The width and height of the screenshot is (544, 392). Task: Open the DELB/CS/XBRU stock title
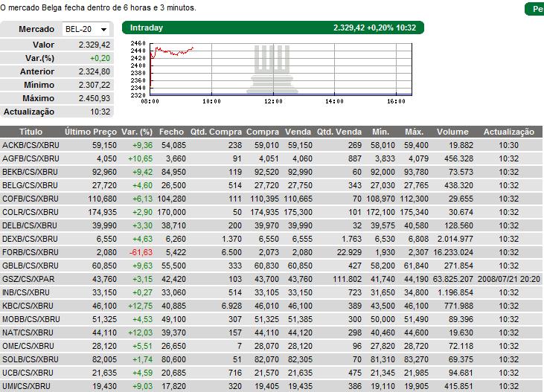click(x=30, y=225)
